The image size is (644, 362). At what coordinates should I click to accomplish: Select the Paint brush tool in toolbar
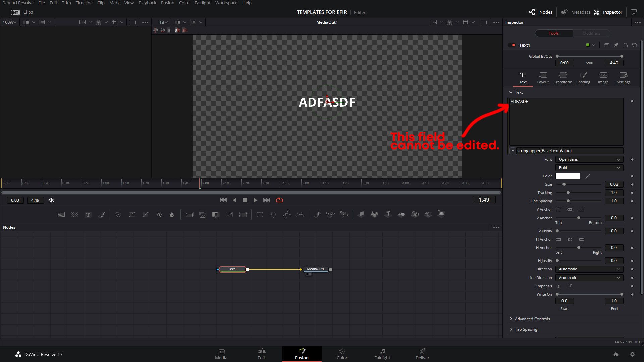coord(101,215)
